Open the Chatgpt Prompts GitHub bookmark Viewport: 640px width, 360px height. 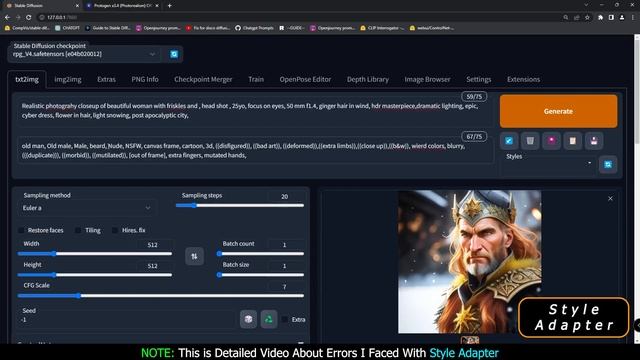(x=254, y=28)
